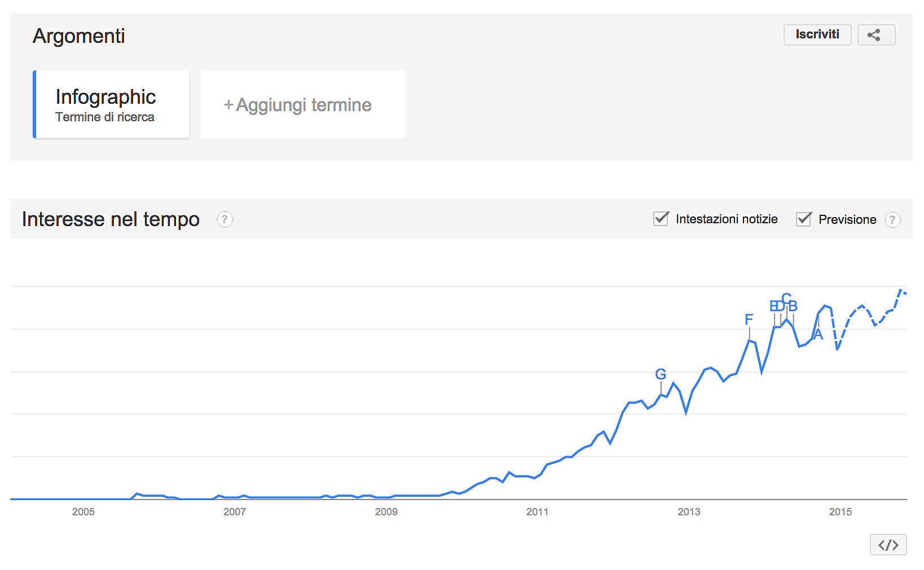
Task: Click the 2015 label on the timeline axis
Action: click(x=841, y=512)
